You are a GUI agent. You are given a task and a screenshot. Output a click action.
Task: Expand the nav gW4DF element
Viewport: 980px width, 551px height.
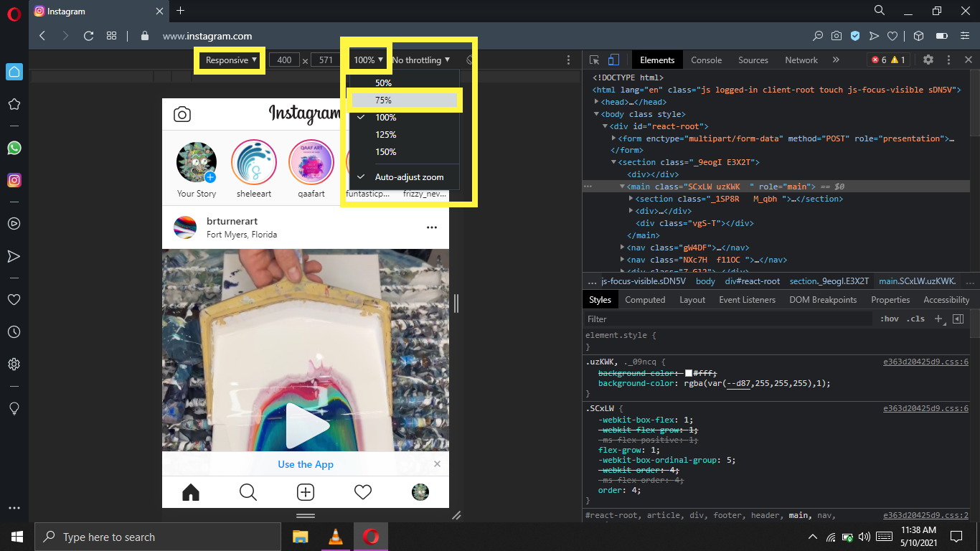pos(623,248)
